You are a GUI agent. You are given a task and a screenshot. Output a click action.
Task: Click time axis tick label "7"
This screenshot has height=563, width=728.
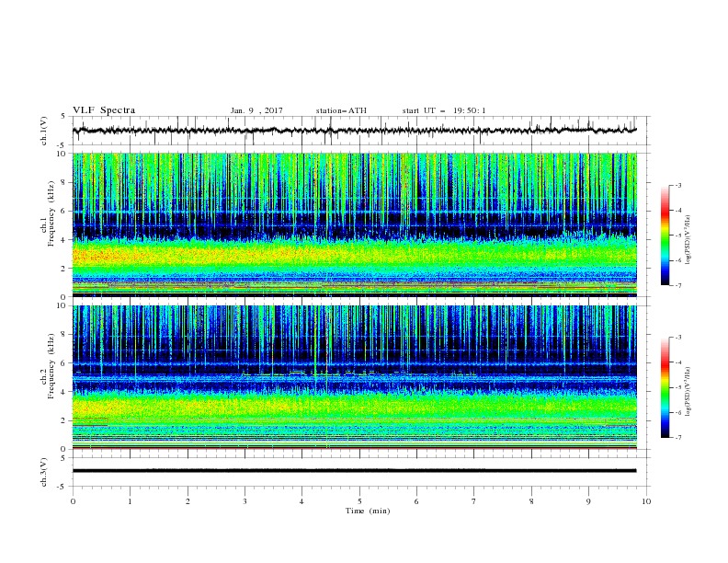tap(474, 501)
